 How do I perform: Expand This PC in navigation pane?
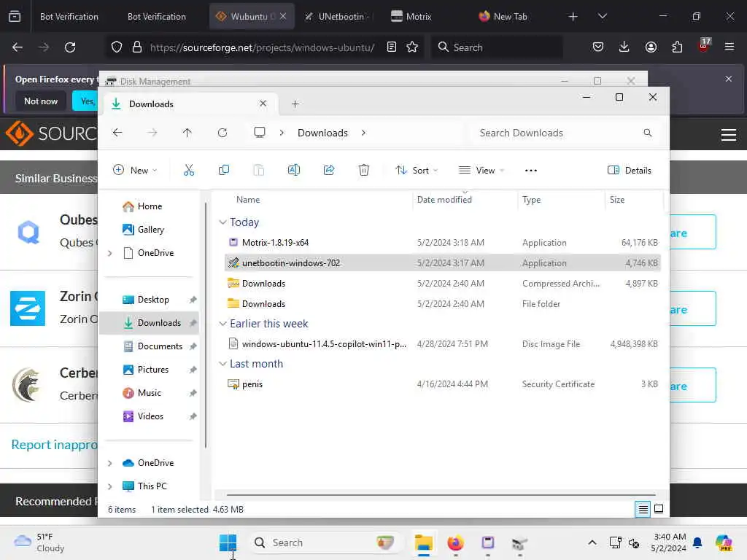pyautogui.click(x=110, y=486)
